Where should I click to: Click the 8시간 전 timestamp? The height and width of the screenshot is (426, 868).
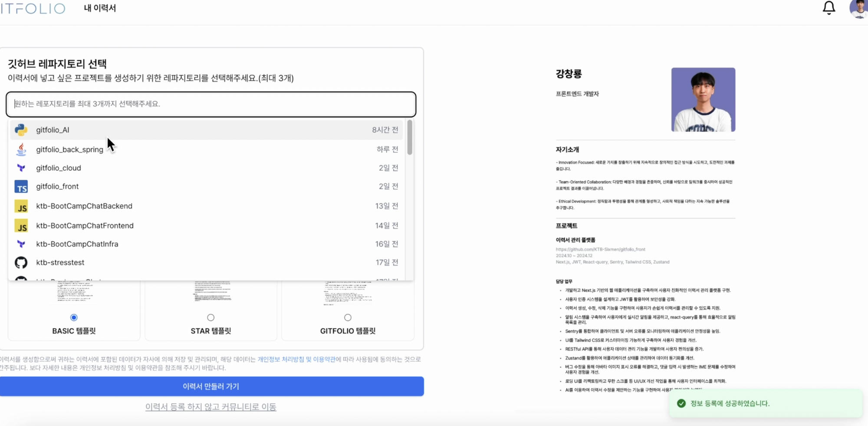pyautogui.click(x=385, y=130)
